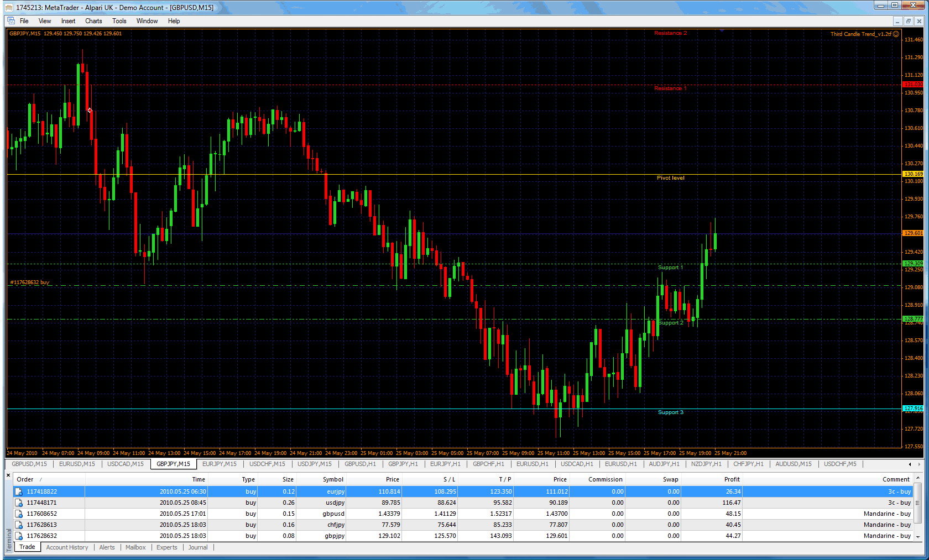Open the Window menu
Image resolution: width=929 pixels, height=560 pixels.
coord(147,21)
